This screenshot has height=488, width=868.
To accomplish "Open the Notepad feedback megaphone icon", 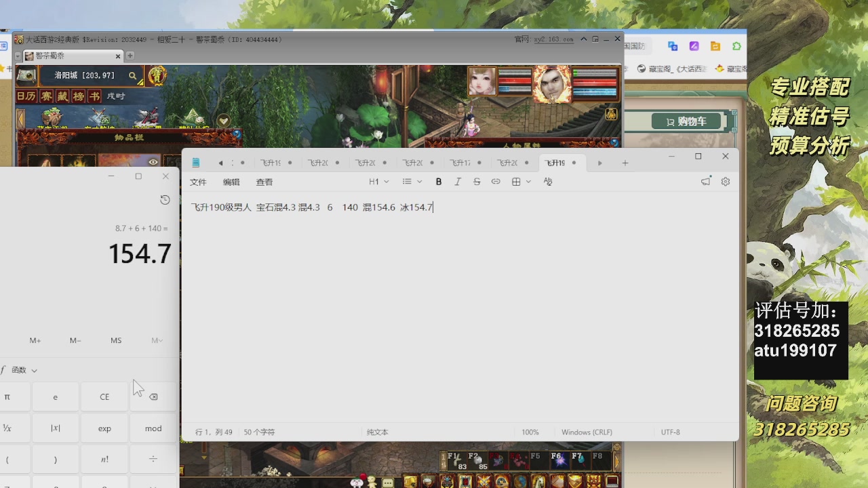I will (x=706, y=182).
